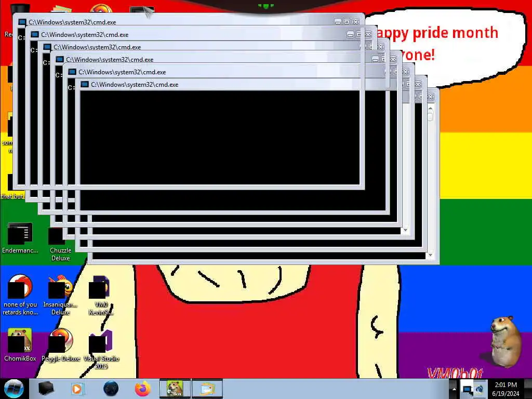Switch to ChomikBox hamster taskbar button

coord(175,389)
